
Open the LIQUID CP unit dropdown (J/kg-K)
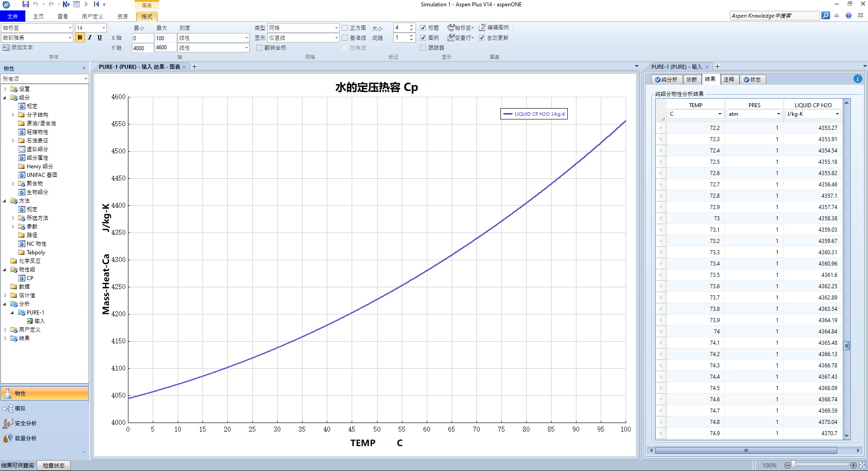837,114
